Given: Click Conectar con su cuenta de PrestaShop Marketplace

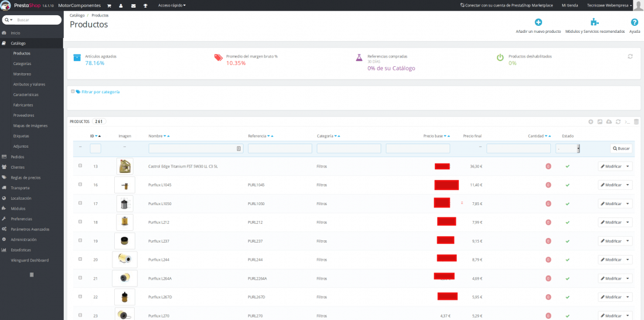Looking at the screenshot, I should 507,6.
